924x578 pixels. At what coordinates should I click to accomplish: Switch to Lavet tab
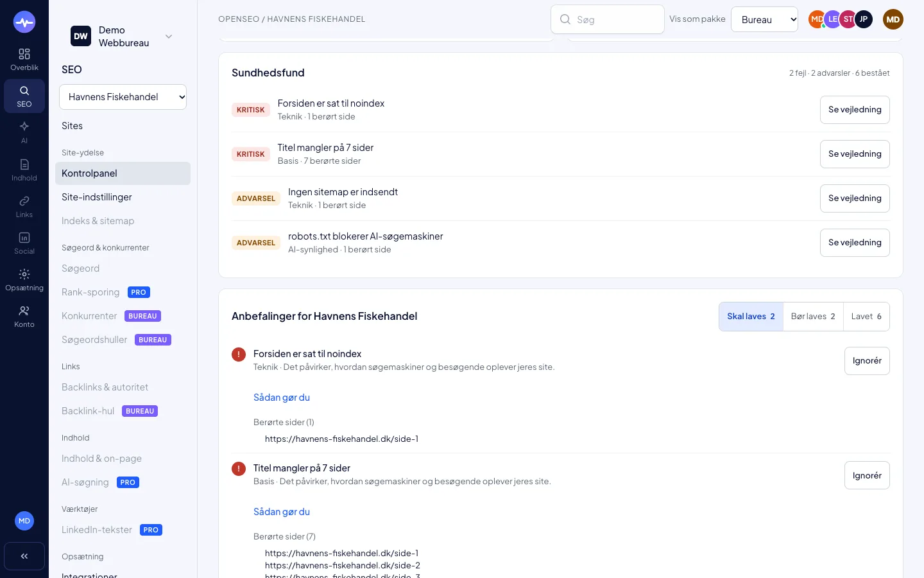pos(866,317)
